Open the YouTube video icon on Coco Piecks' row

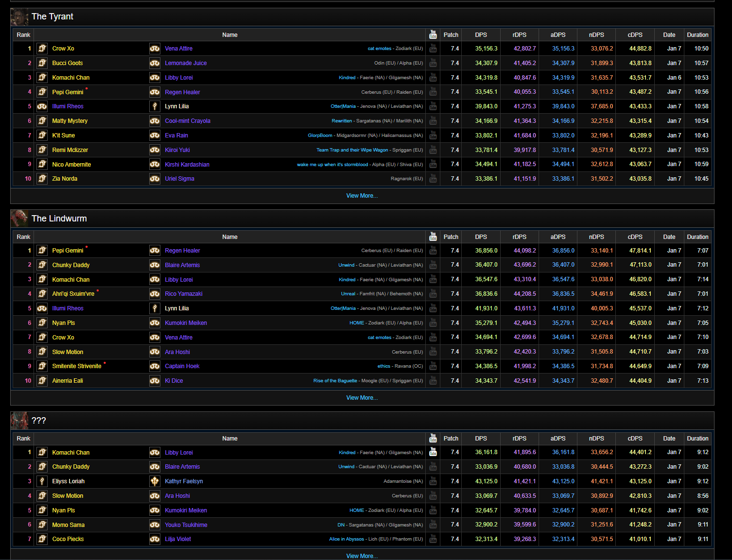433,539
